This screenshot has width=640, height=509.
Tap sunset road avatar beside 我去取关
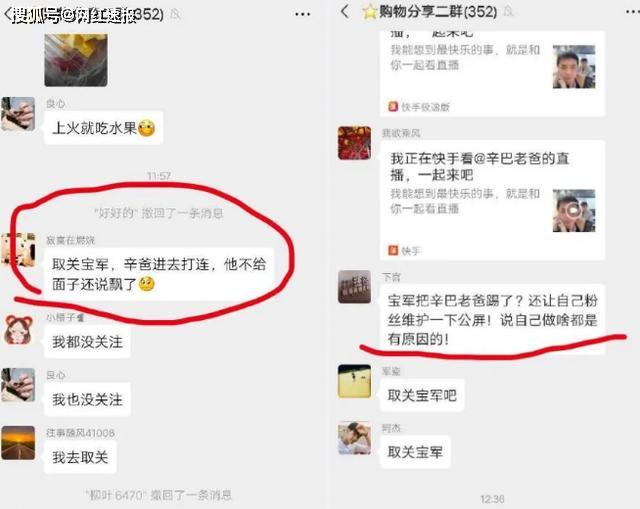point(18,443)
